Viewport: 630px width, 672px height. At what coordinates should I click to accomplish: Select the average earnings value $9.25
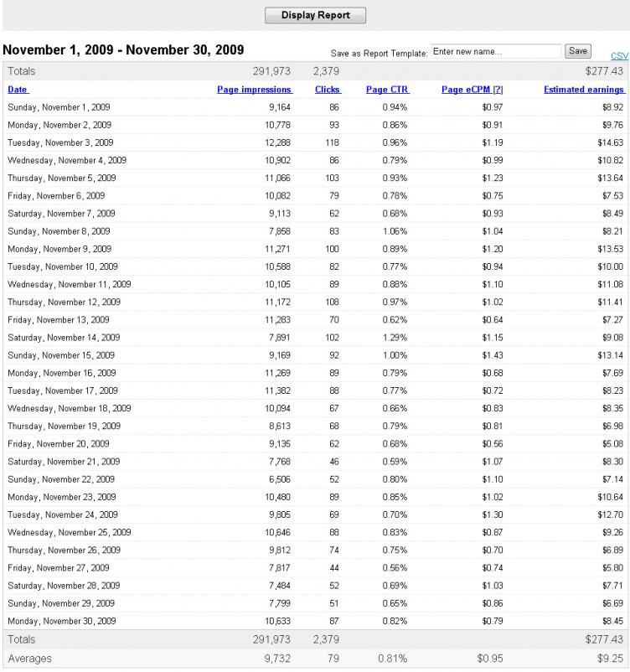pos(610,659)
